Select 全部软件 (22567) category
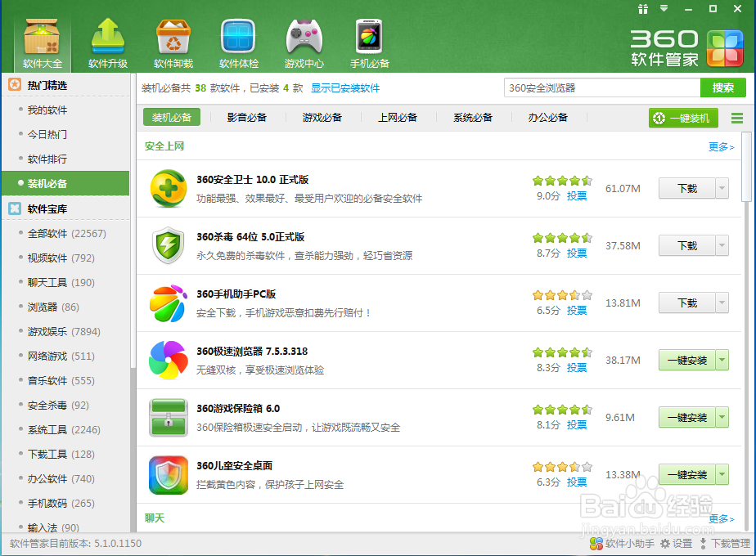756x556 pixels. point(65,234)
